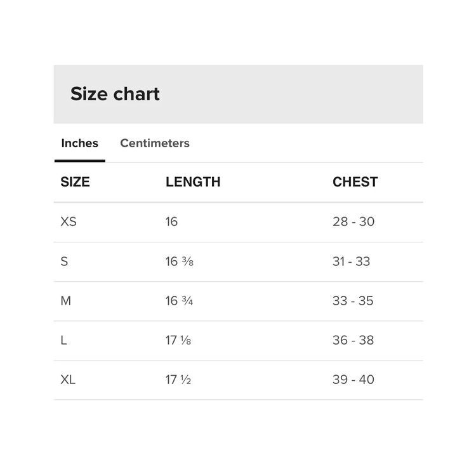Select the XS size row label
This screenshot has width=476, height=476.
[69, 222]
